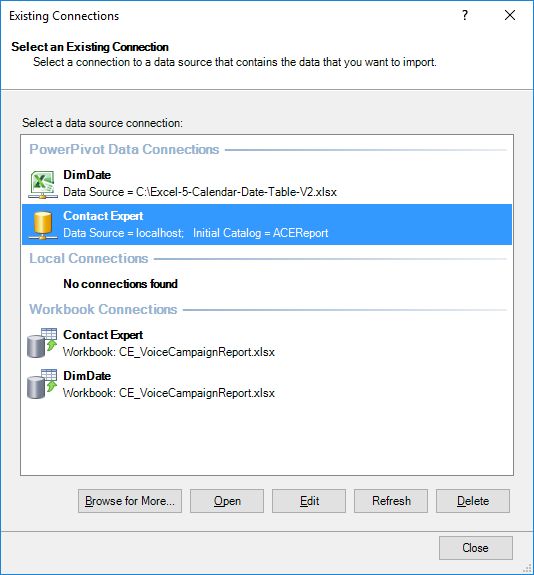Screen dimensions: 534x575
Task: Edit the selected connection
Action: click(309, 501)
